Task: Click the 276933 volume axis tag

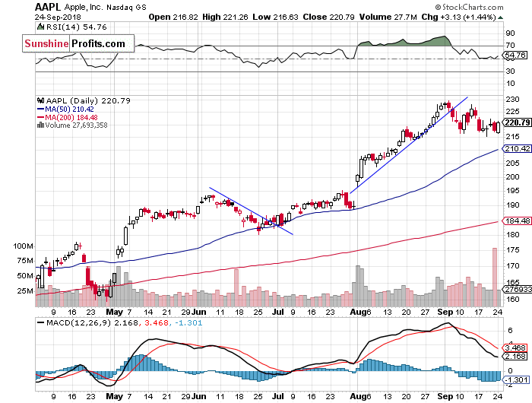Action: click(518, 289)
